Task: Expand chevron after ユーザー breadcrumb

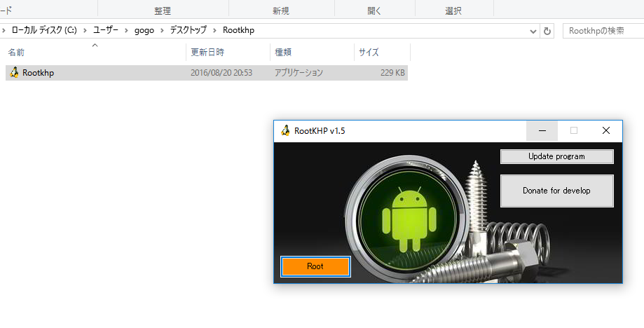Action: (x=127, y=31)
